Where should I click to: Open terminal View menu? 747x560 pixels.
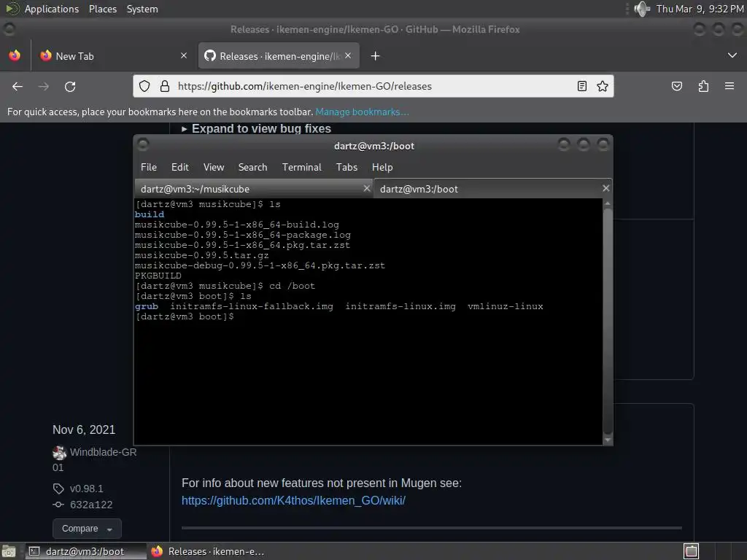coord(214,167)
